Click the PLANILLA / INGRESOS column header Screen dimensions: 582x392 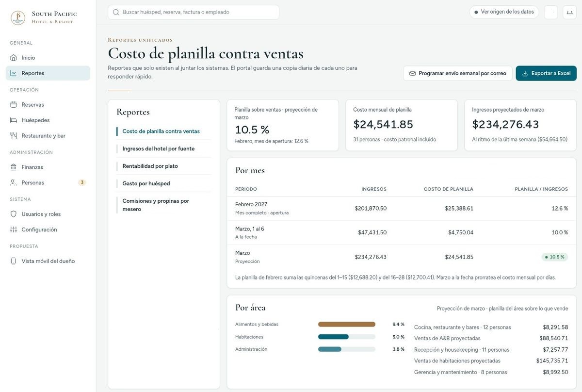tap(541, 189)
